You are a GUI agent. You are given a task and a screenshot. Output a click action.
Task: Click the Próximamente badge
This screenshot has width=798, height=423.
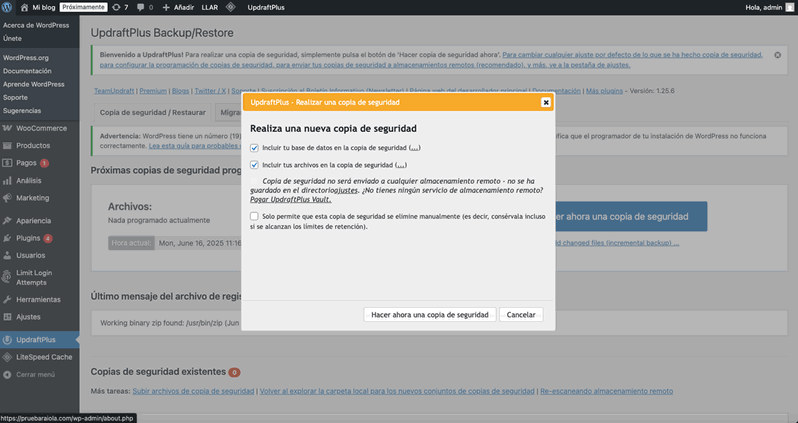[83, 7]
